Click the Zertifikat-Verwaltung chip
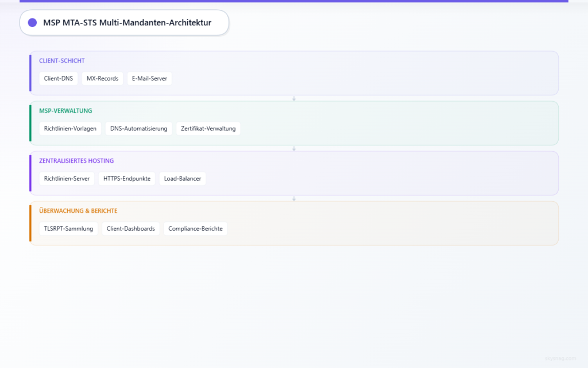The width and height of the screenshot is (588, 368). 208,128
